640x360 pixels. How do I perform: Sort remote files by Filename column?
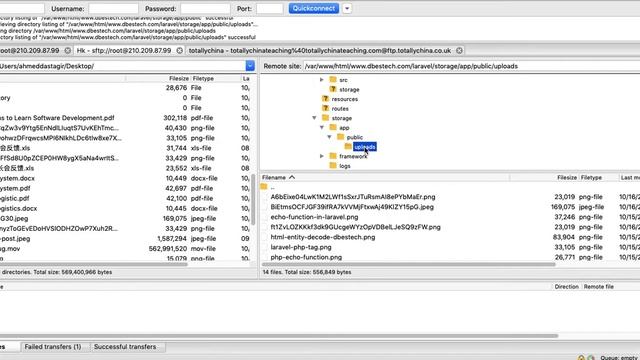tap(384, 178)
